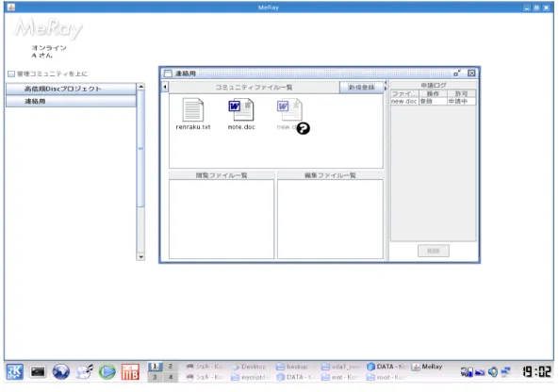Switch to virtual desktop 3
559x392 pixels.
pos(155,377)
